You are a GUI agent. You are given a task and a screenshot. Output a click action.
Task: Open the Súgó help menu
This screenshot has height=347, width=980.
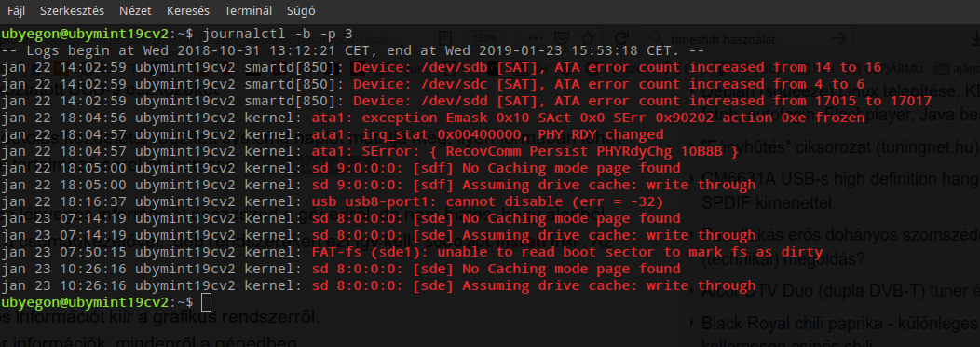point(301,11)
